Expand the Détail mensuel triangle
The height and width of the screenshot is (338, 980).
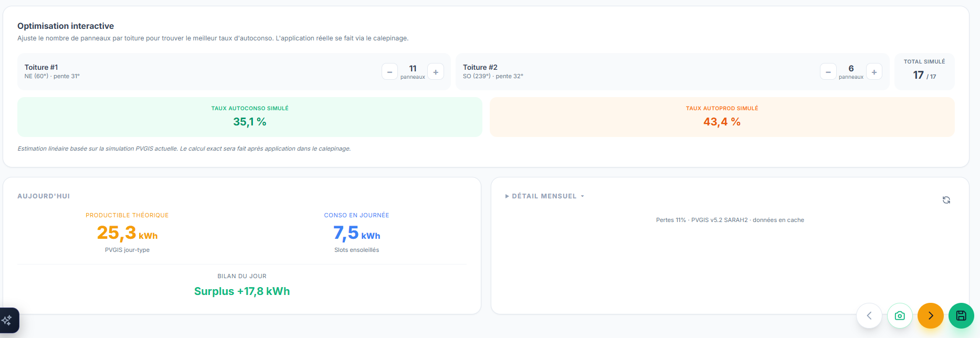click(507, 196)
